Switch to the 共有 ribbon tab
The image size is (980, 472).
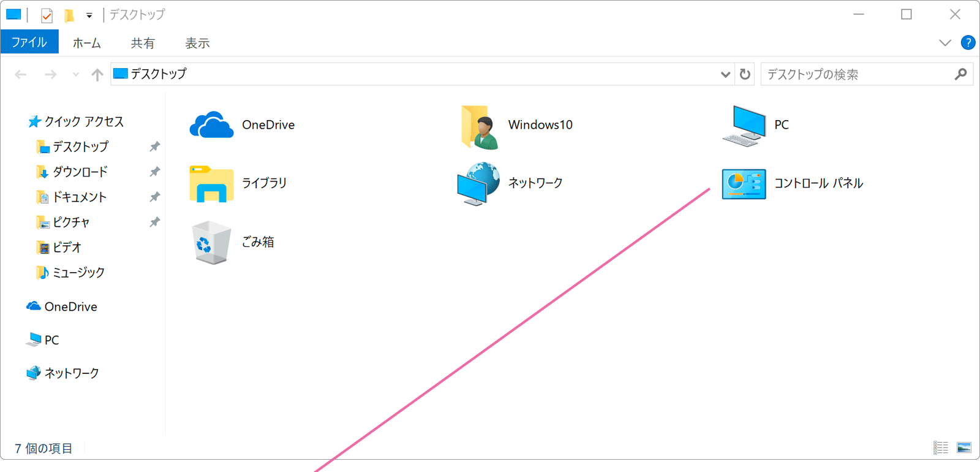pyautogui.click(x=143, y=43)
